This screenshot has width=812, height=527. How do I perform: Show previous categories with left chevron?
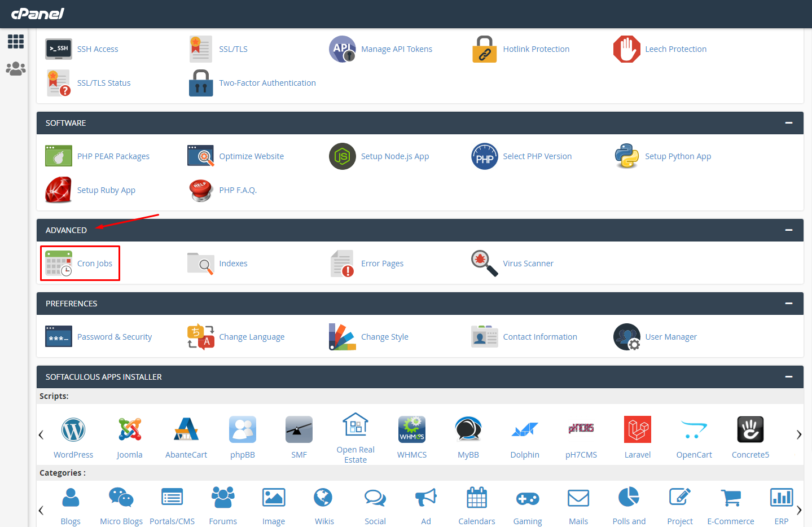(41, 510)
